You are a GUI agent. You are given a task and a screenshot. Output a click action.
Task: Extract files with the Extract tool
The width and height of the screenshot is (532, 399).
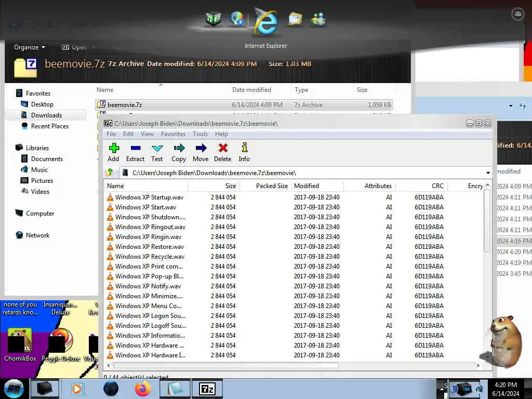pos(135,152)
